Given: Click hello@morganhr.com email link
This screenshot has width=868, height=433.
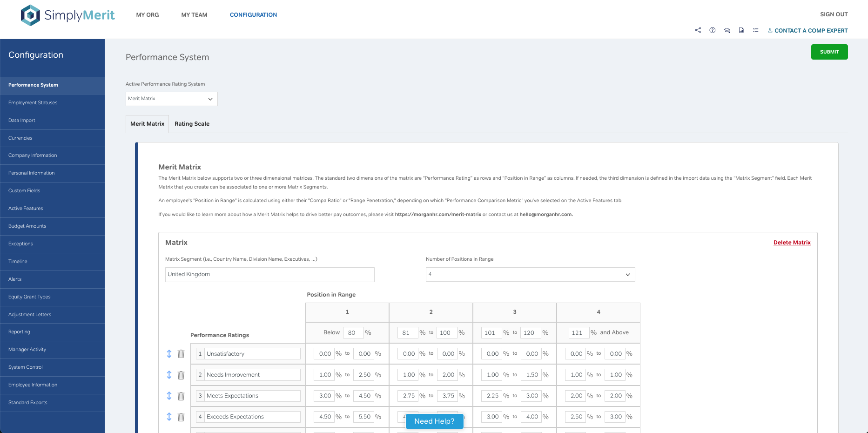Looking at the screenshot, I should [x=546, y=215].
